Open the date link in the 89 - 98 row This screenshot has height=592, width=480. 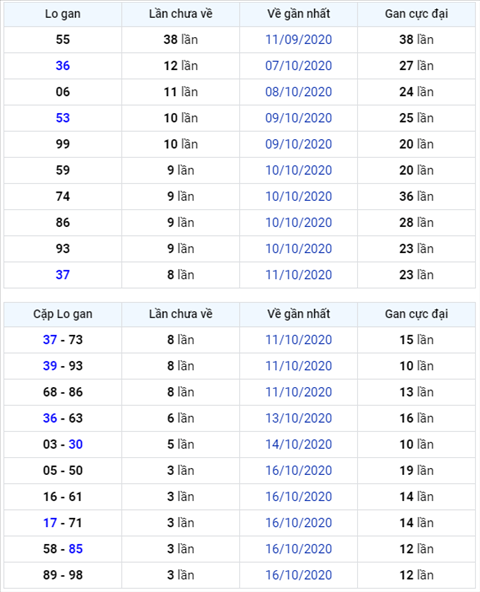coord(298,575)
